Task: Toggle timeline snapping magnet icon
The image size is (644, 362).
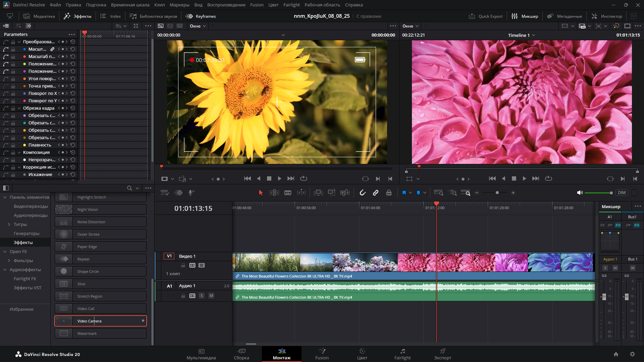Action: (x=363, y=193)
